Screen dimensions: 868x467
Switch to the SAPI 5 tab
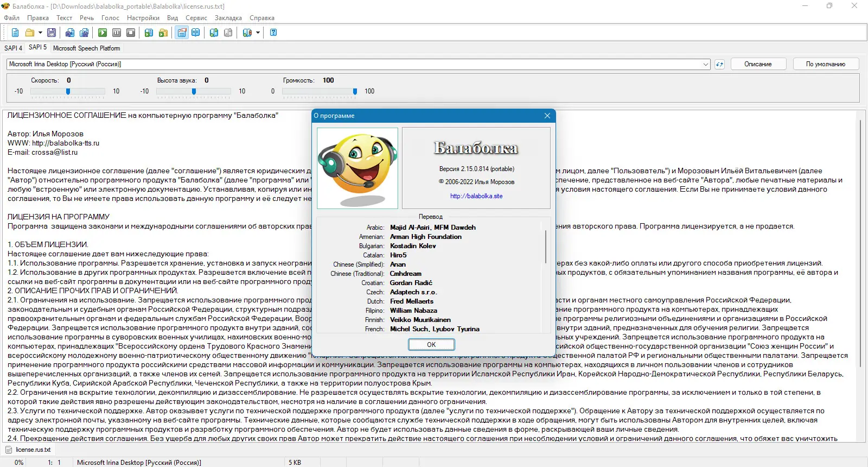tap(38, 47)
